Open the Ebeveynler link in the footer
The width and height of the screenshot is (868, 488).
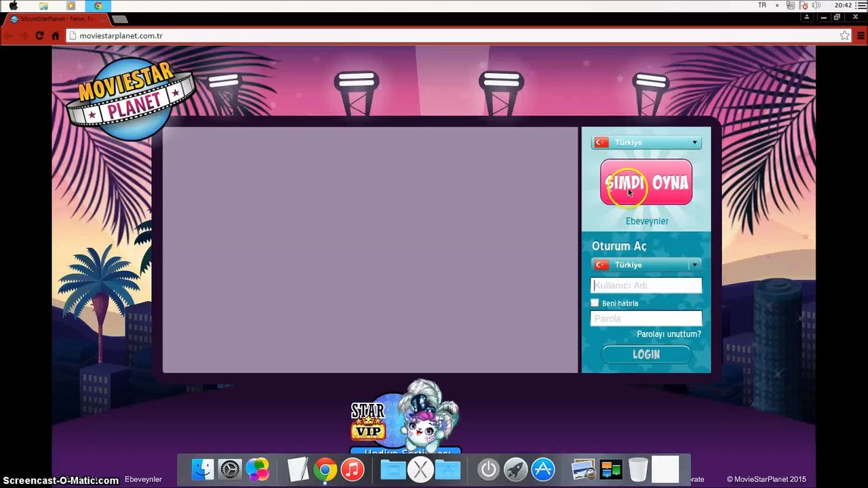(x=143, y=479)
